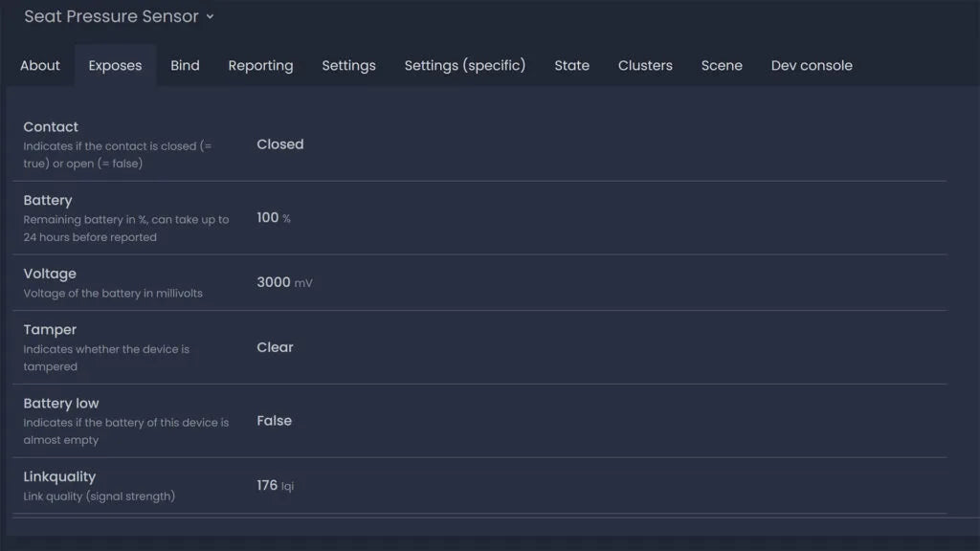980x551 pixels.
Task: Switch to Settings (specific) tab
Action: point(464,66)
